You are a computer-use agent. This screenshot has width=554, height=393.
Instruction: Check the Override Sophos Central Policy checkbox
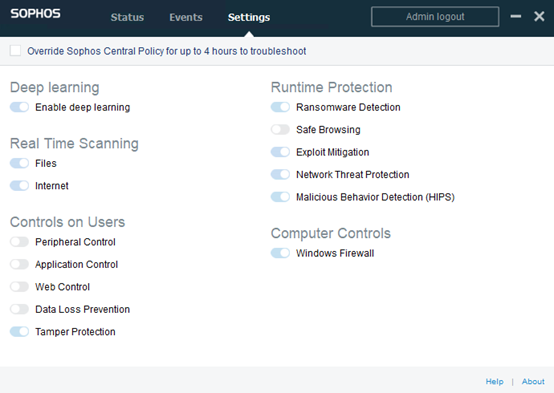pos(15,51)
